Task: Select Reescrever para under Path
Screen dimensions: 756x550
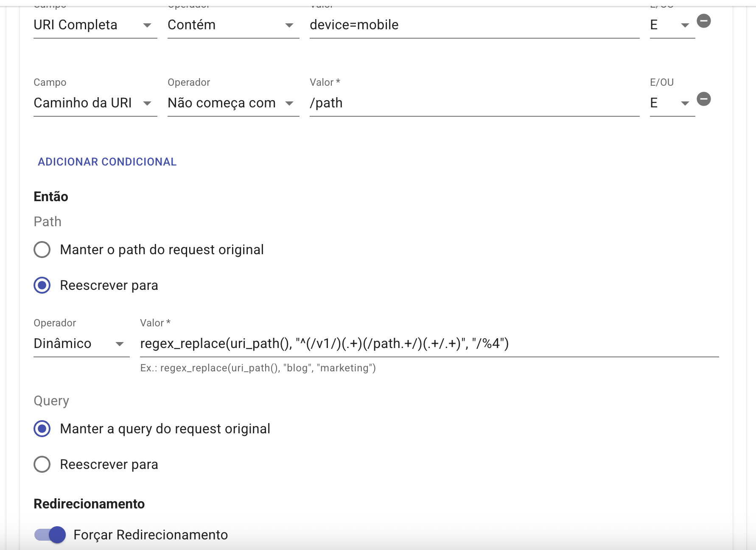Action: click(42, 285)
